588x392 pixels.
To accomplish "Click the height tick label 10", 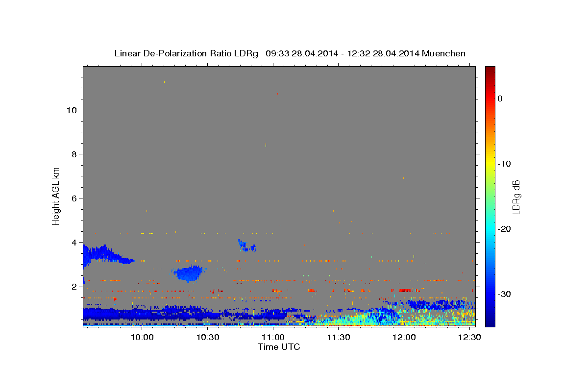I will 72,110.
